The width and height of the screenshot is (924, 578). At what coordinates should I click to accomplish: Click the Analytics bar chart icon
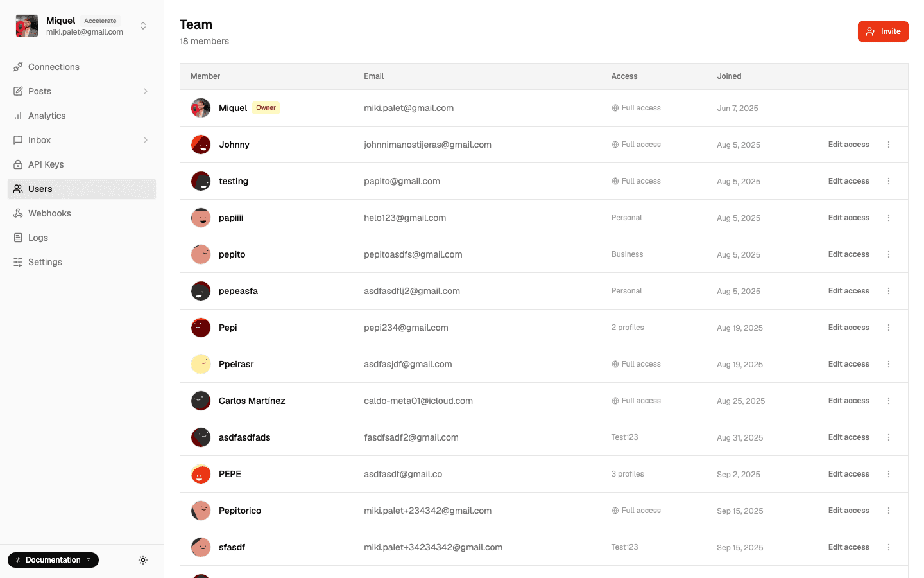tap(18, 116)
